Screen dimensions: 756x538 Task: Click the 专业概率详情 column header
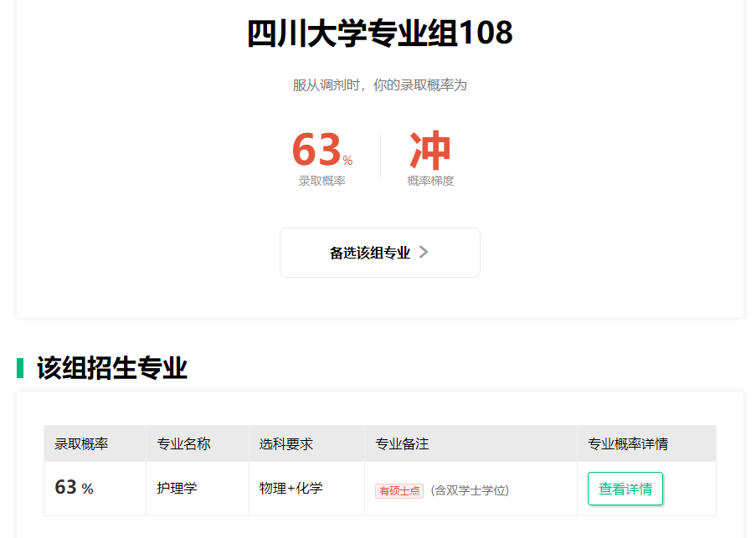(628, 443)
